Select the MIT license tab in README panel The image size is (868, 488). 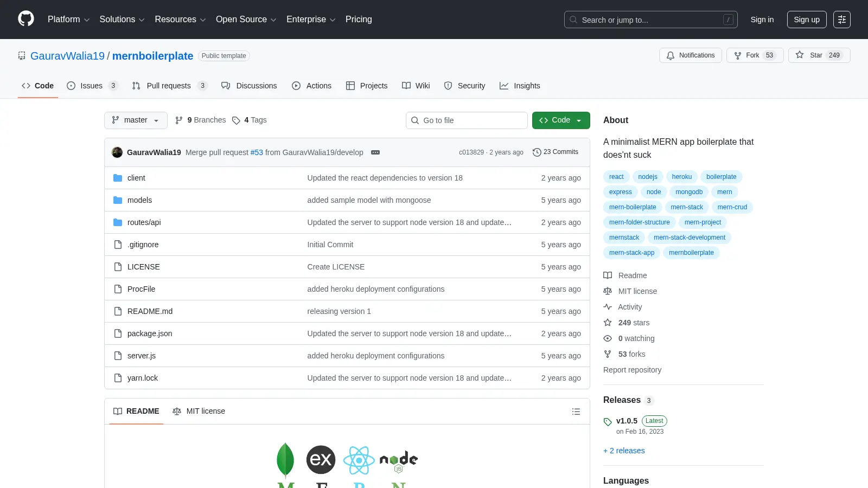pyautogui.click(x=199, y=412)
